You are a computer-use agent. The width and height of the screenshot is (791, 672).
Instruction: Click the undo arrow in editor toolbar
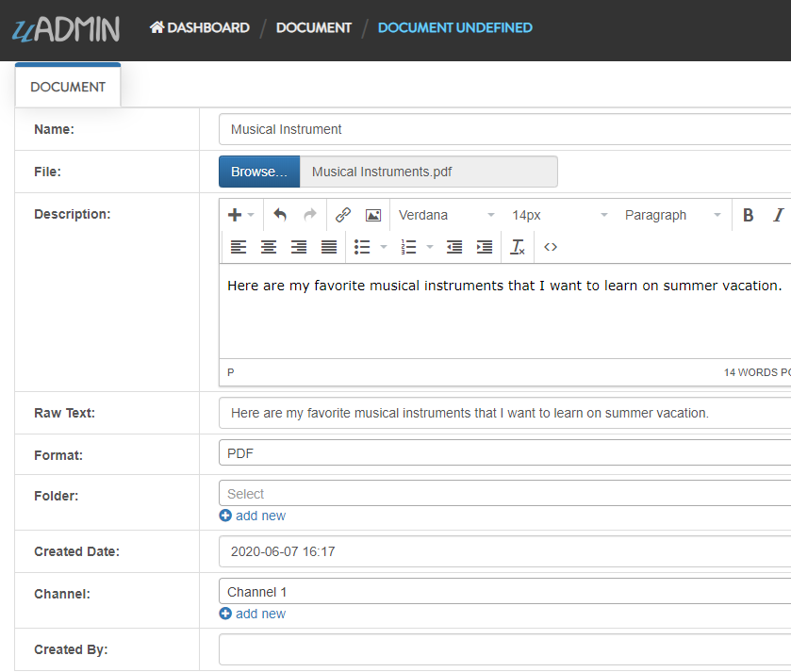click(280, 215)
